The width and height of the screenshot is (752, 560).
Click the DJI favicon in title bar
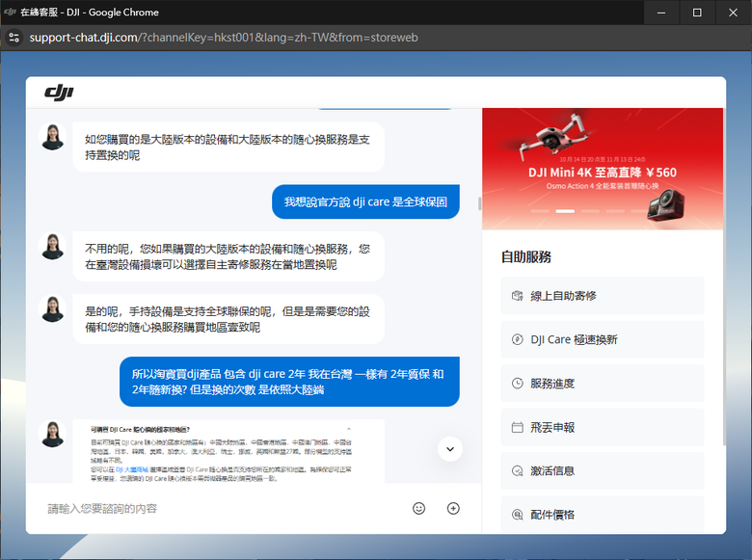[x=10, y=12]
